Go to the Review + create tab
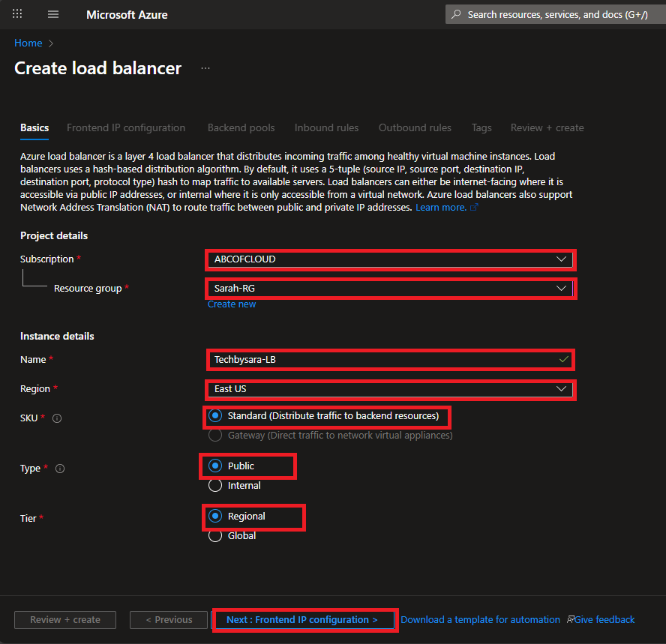Screen dimensions: 666x644 coord(547,127)
